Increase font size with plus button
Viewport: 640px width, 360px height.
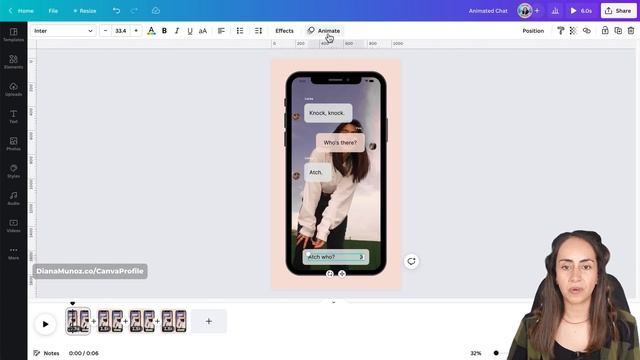tap(136, 31)
